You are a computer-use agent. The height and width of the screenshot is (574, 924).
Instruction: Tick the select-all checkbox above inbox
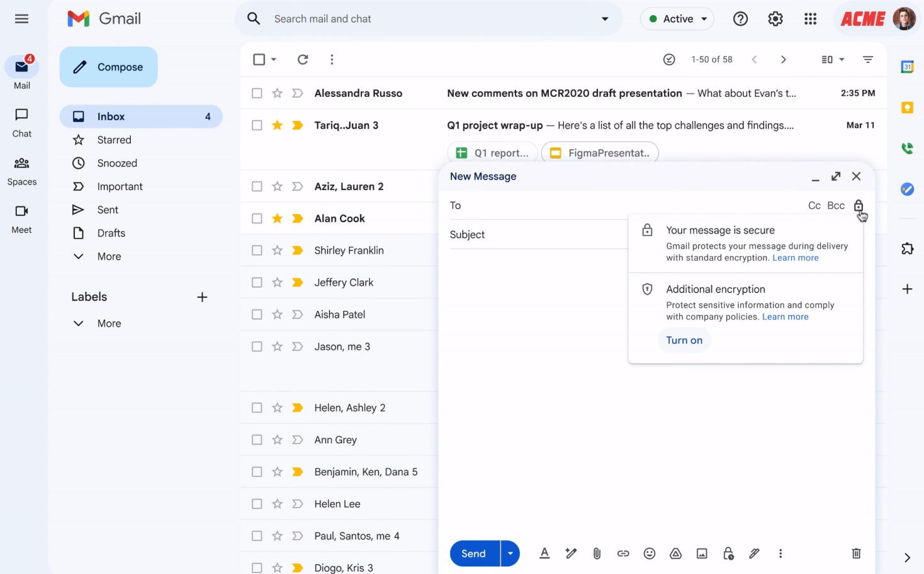pyautogui.click(x=259, y=59)
